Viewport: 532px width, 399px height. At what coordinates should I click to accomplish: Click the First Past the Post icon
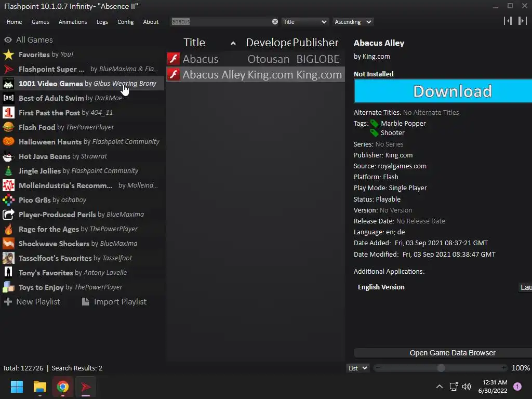click(x=8, y=113)
